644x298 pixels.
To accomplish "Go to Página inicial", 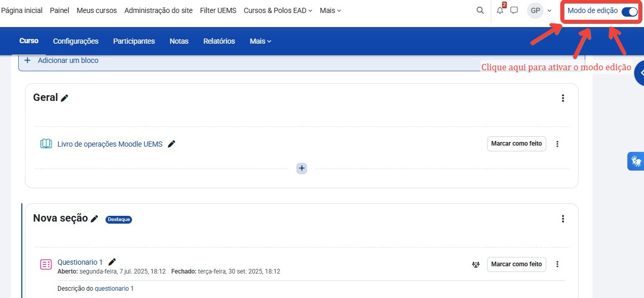I will point(22,10).
